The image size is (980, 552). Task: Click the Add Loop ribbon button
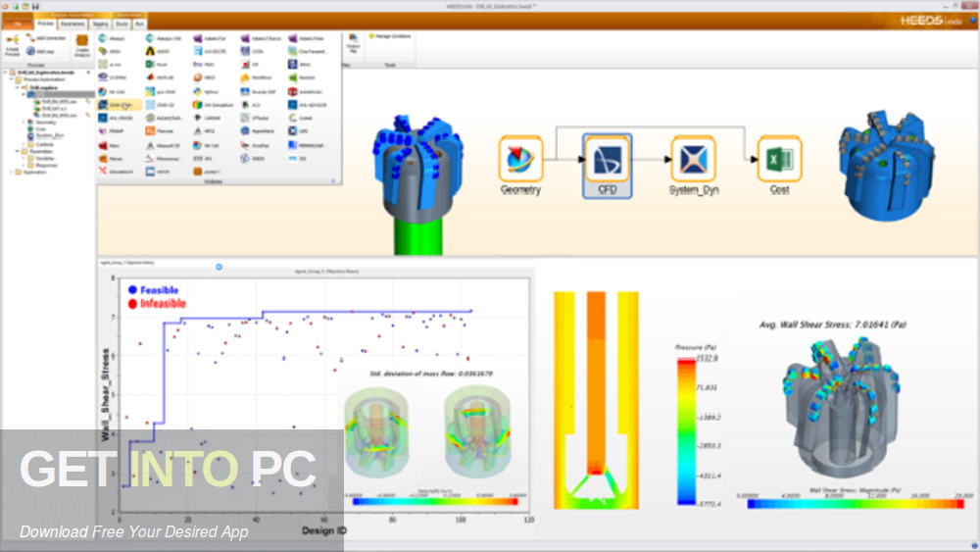coord(40,51)
